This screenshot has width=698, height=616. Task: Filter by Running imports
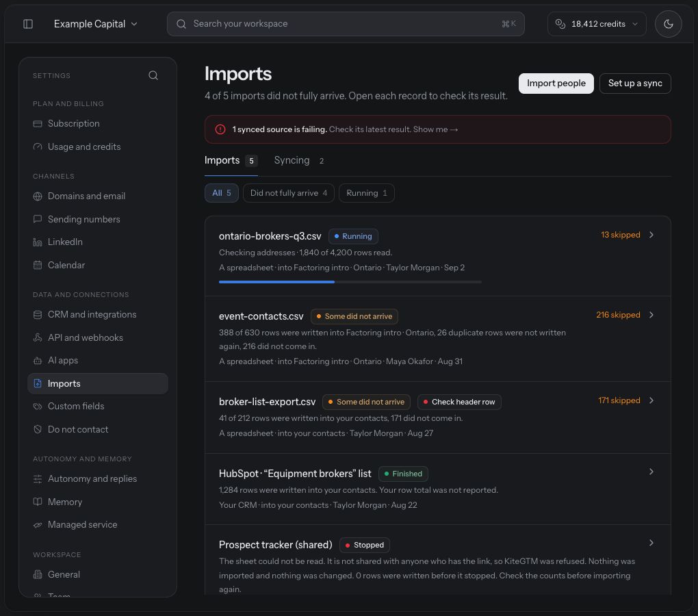click(x=366, y=193)
